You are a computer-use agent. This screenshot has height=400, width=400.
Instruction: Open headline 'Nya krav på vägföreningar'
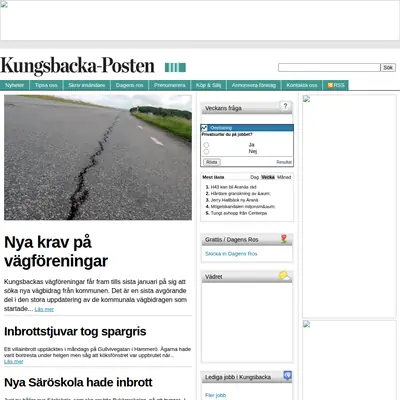(56, 252)
